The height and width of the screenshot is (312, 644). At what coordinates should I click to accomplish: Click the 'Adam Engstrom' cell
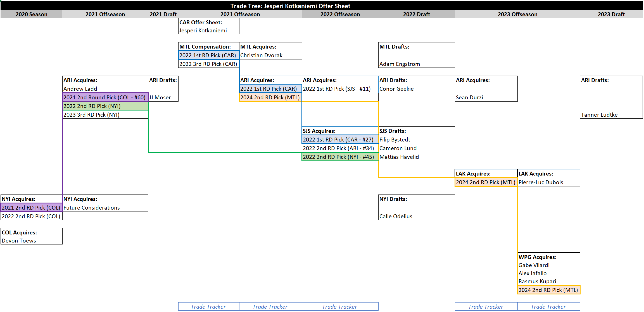pyautogui.click(x=417, y=64)
